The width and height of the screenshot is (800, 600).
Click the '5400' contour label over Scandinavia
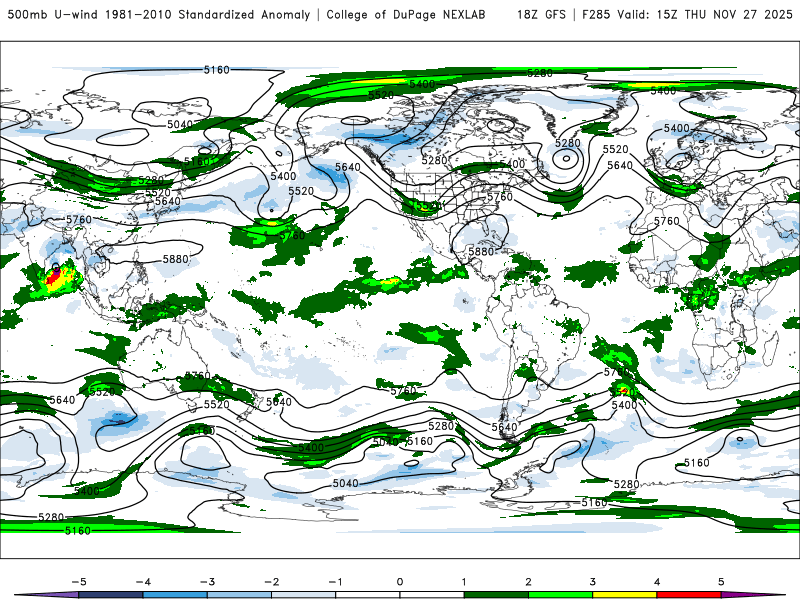(677, 128)
